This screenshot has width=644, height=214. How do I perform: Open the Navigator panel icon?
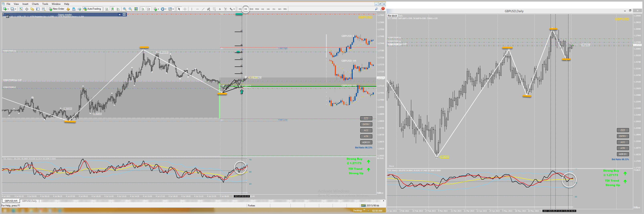(32, 9)
